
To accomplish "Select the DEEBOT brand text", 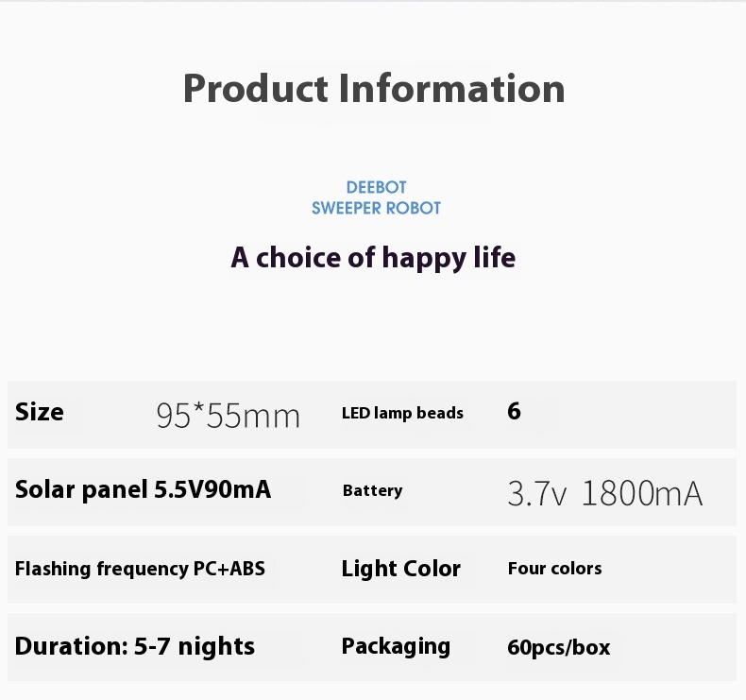I will [376, 187].
